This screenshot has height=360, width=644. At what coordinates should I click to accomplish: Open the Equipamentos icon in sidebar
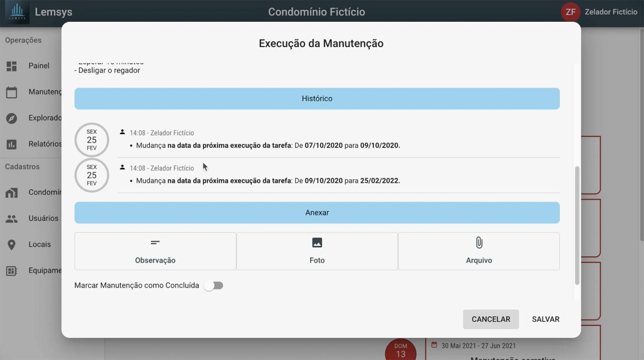12,271
